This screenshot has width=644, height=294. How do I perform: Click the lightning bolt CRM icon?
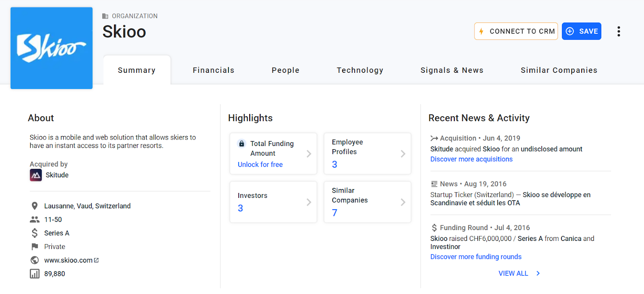pos(481,31)
